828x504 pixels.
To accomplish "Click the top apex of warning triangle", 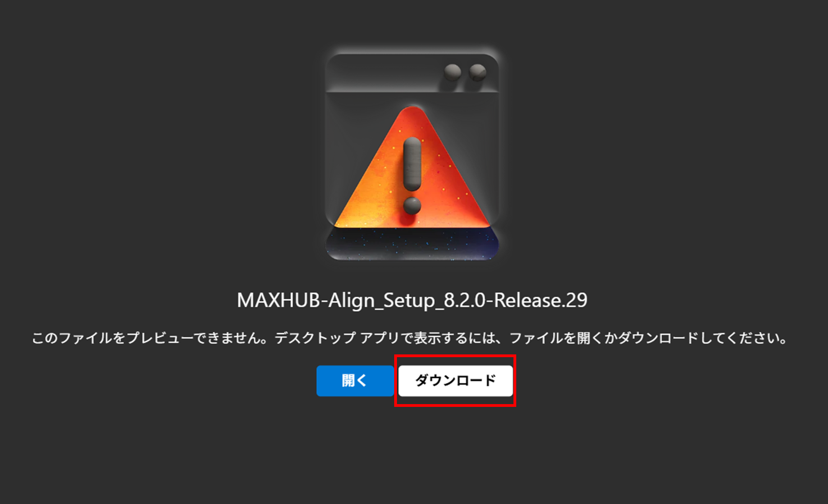I will [x=412, y=110].
